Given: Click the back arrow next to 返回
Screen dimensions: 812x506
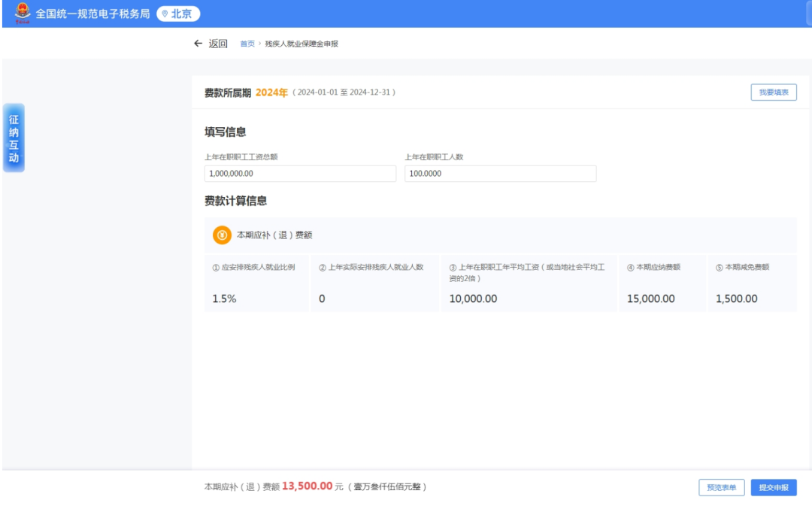Looking at the screenshot, I should click(198, 44).
